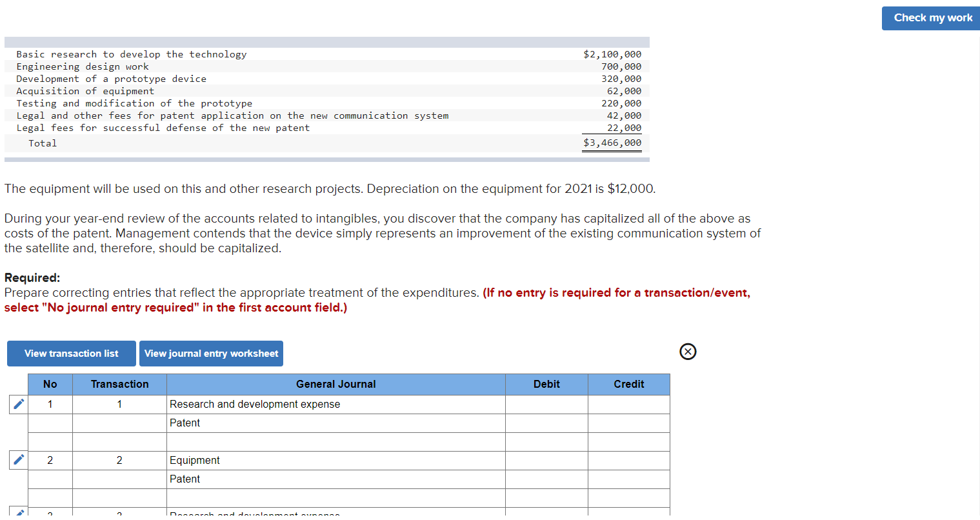980x520 pixels.
Task: Edit journal entry 3 using its pencil icon
Action: pos(18,514)
